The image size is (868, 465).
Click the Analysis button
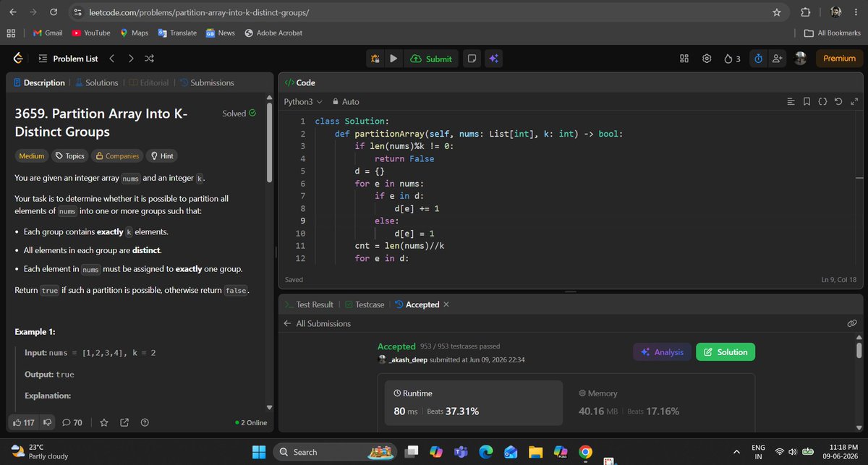pyautogui.click(x=662, y=352)
